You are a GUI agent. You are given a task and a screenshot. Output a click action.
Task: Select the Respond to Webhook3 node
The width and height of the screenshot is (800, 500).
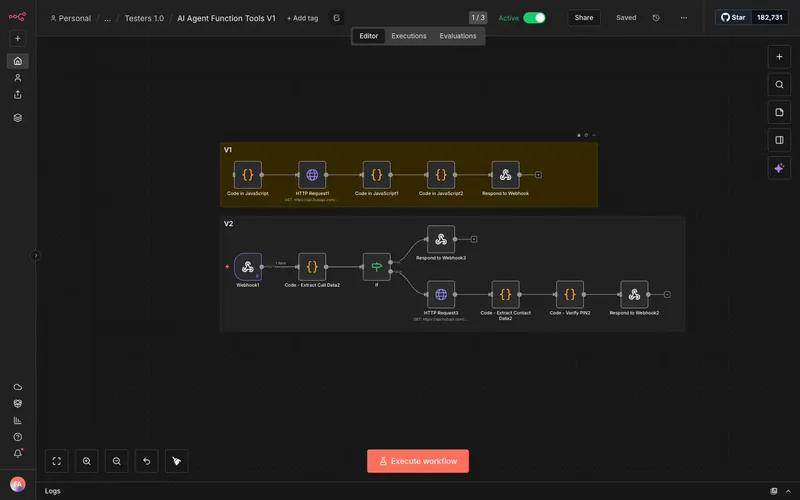pyautogui.click(x=441, y=239)
